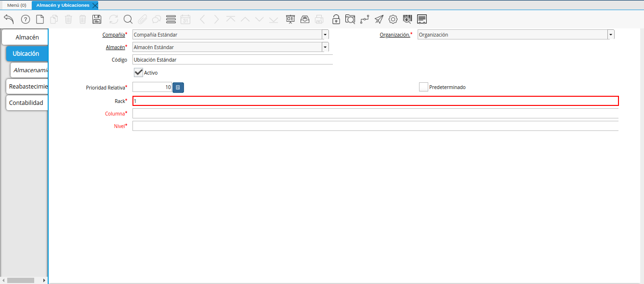
Task: Go to parent record left chevron
Action: coord(202,19)
